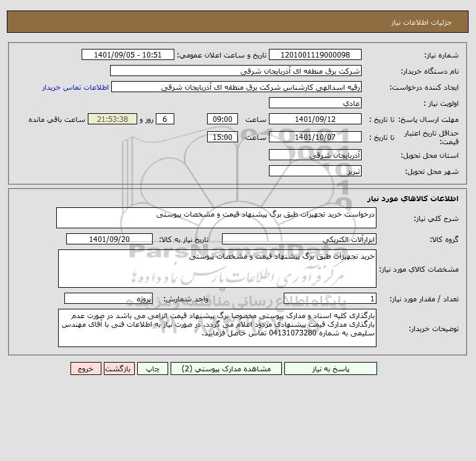Click the 'شهر محل تحویل:' label

click(432, 171)
